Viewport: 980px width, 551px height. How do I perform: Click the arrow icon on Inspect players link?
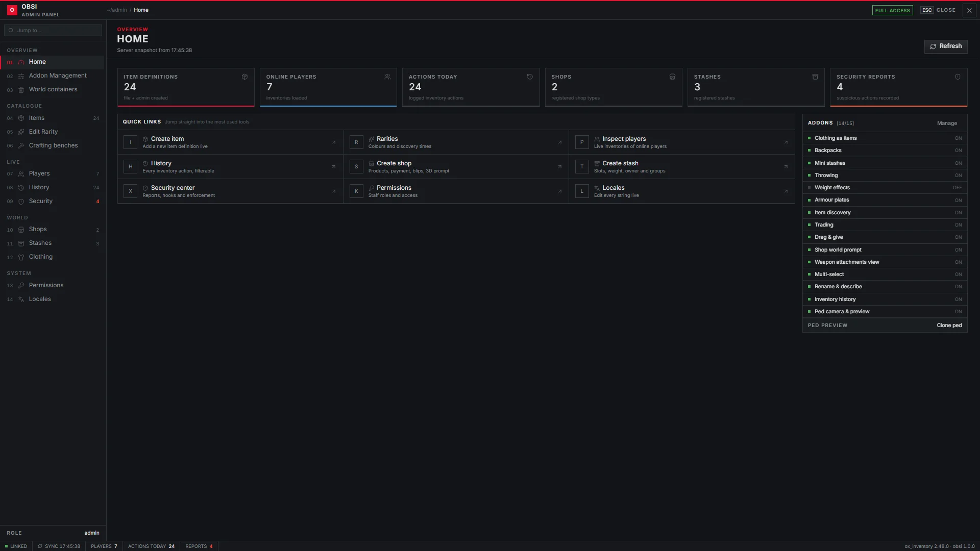[786, 142]
